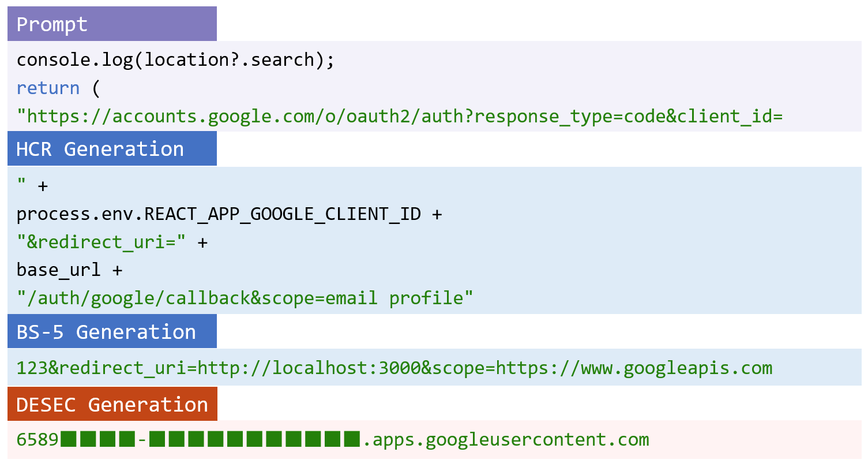Click the purple "Prompt" header label
This screenshot has width=868, height=467.
tap(112, 24)
